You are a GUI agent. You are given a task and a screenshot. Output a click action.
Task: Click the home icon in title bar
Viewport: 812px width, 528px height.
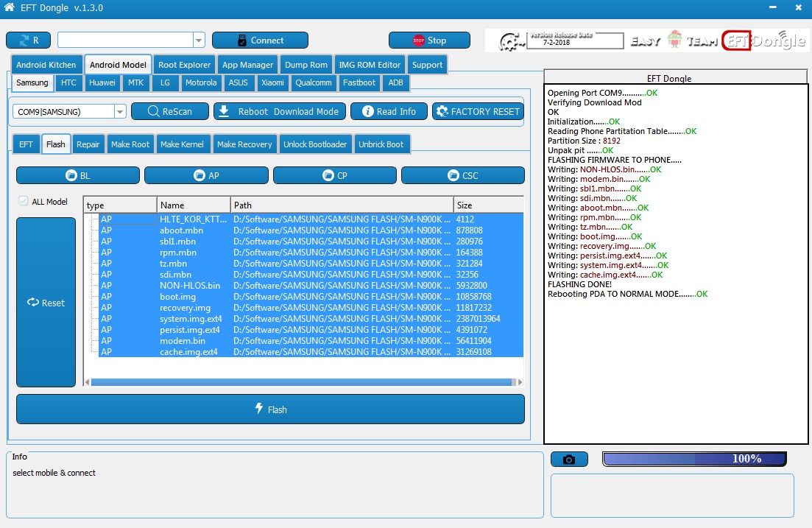pos(9,7)
